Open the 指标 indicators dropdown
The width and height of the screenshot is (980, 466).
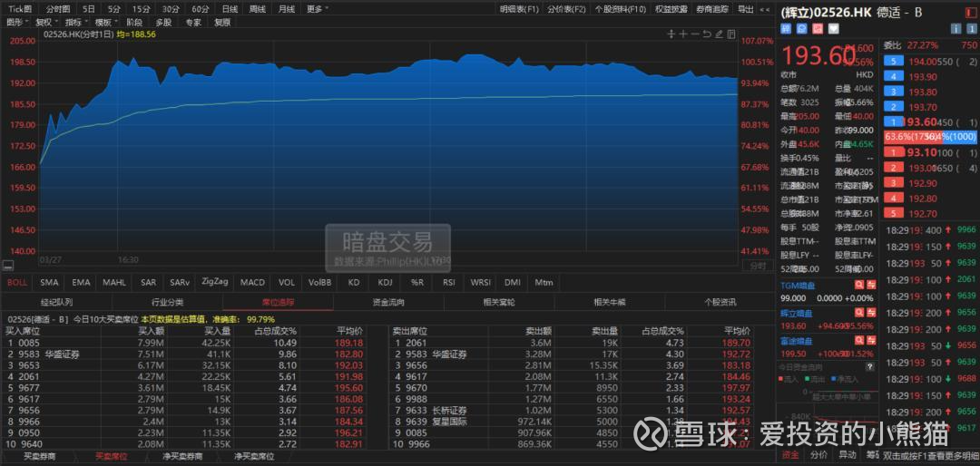[75, 22]
